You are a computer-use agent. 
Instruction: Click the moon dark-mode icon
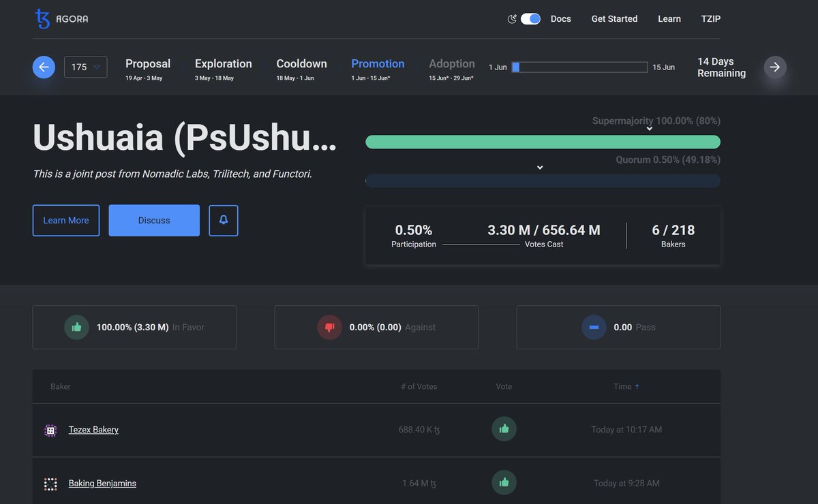(x=513, y=19)
